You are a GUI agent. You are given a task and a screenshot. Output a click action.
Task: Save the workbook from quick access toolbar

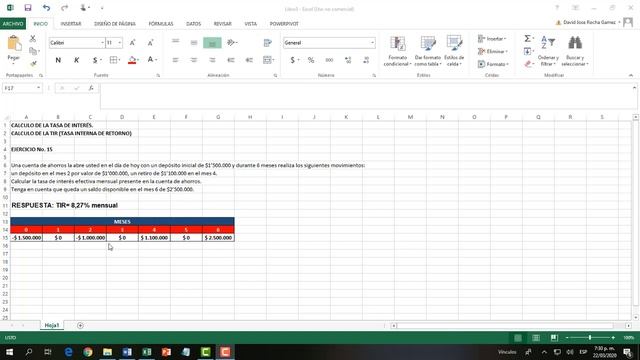click(x=28, y=8)
